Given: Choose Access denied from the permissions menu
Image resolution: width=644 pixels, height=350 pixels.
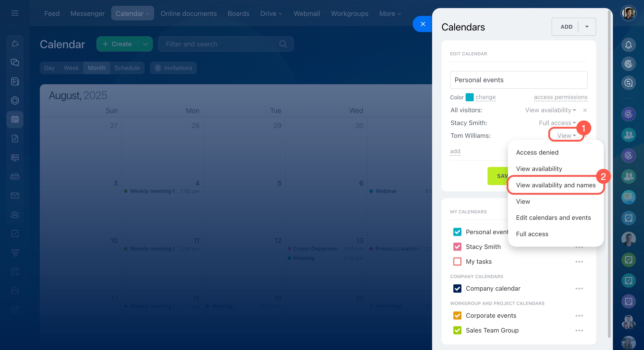Looking at the screenshot, I should (537, 152).
